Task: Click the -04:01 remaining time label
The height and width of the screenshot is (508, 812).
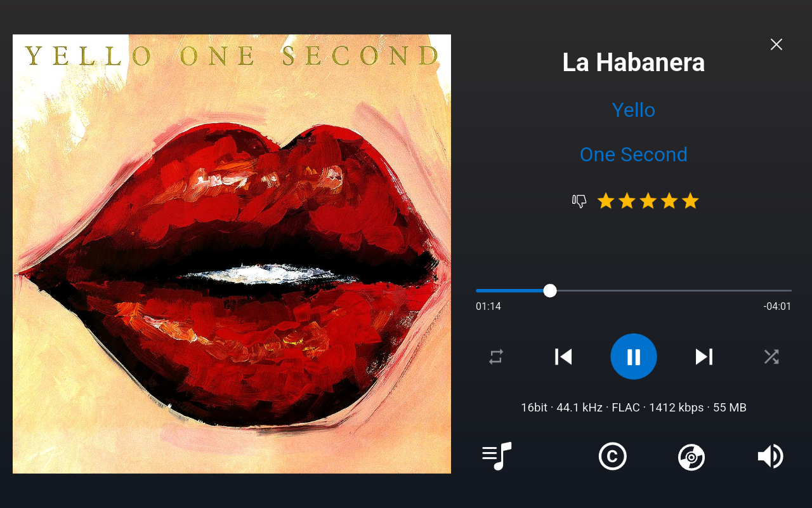Action: (777, 307)
